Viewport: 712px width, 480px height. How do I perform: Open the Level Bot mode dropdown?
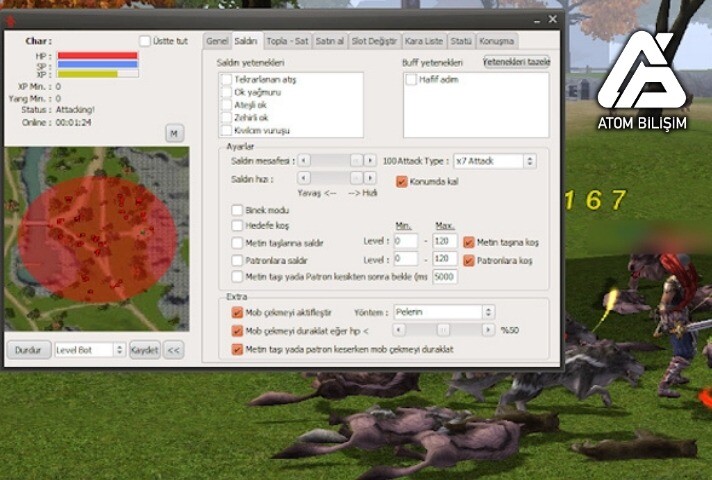pos(89,350)
